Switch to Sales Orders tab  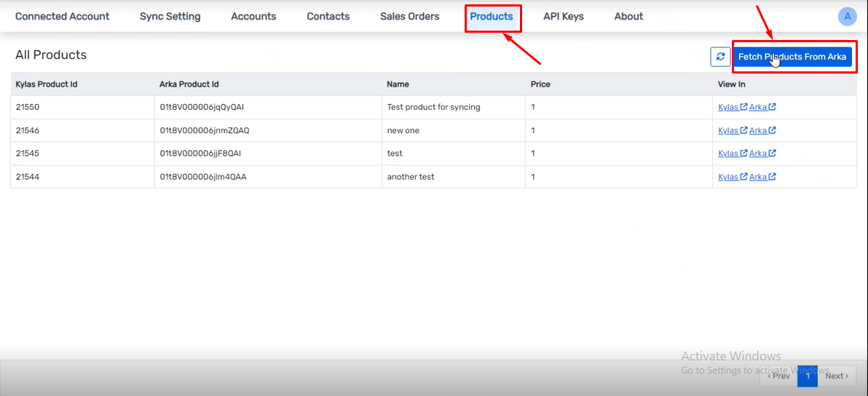[410, 17]
